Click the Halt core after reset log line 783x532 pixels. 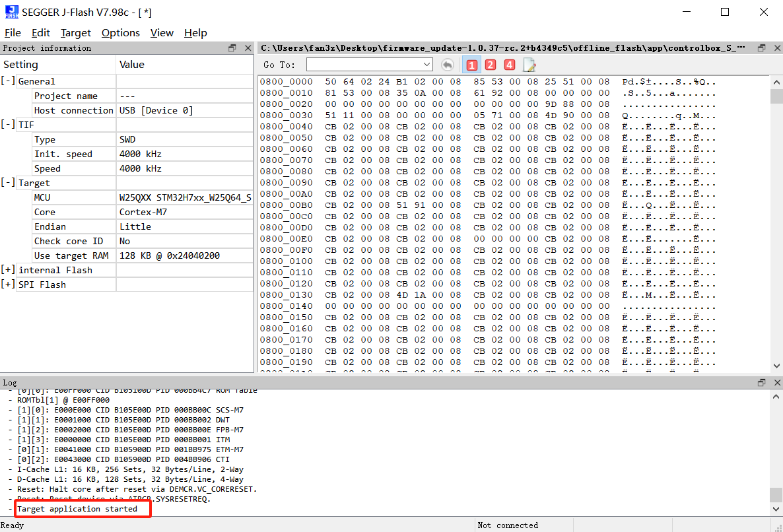(x=137, y=489)
